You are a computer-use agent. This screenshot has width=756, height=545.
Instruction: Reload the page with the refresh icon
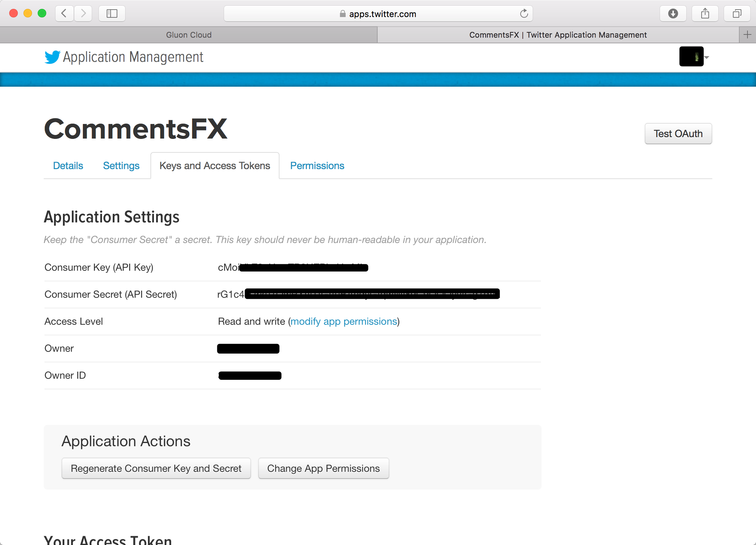click(524, 14)
